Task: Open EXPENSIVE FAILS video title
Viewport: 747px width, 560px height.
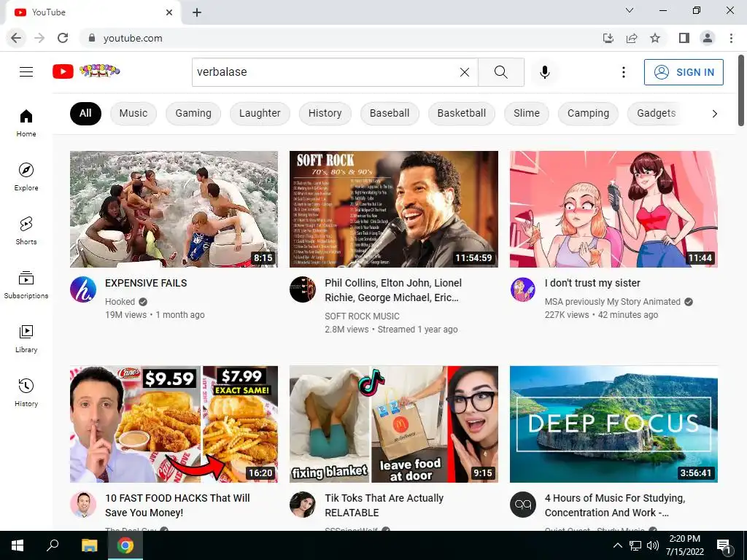Action: [146, 283]
